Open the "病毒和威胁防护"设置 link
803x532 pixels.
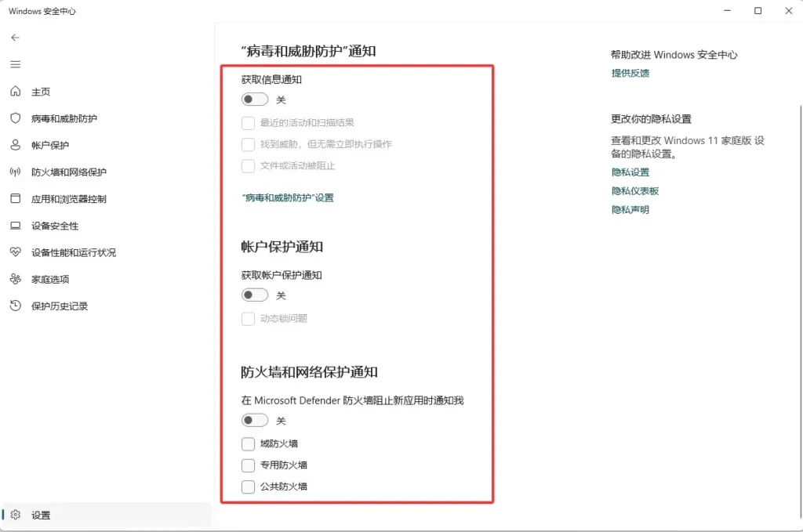point(289,198)
